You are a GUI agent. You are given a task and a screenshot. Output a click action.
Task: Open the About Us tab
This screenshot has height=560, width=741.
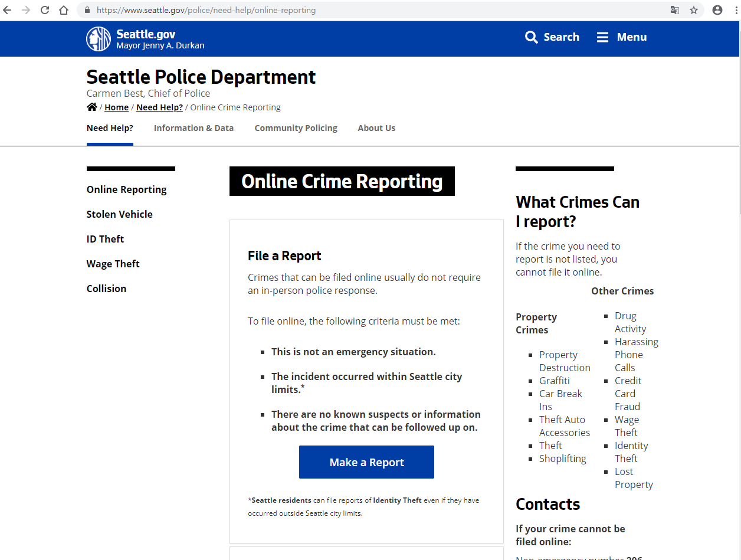pyautogui.click(x=376, y=128)
